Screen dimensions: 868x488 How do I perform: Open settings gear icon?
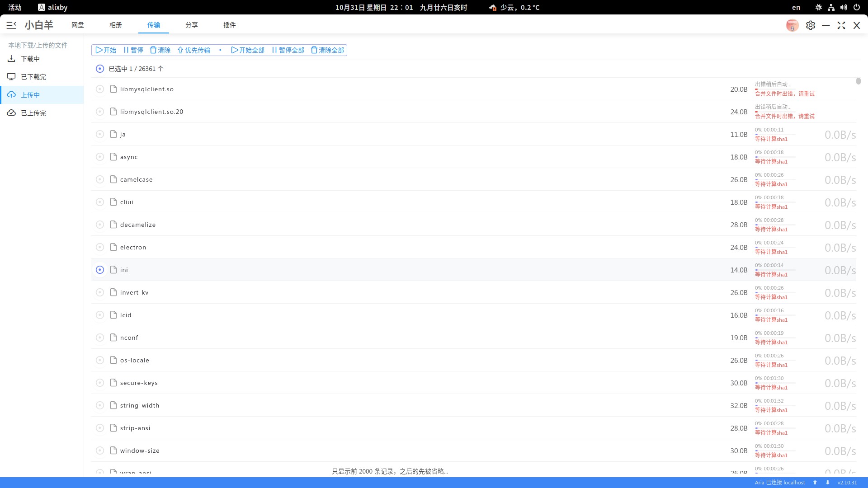811,25
